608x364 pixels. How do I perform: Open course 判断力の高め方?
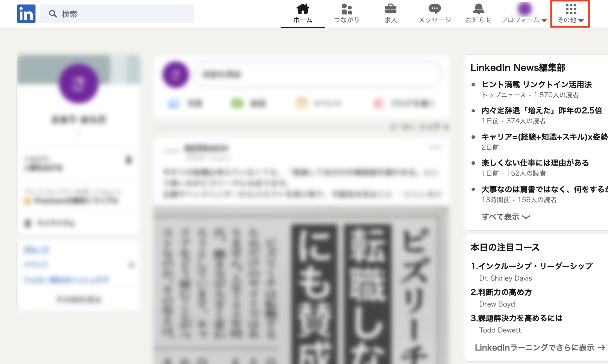[x=501, y=292]
